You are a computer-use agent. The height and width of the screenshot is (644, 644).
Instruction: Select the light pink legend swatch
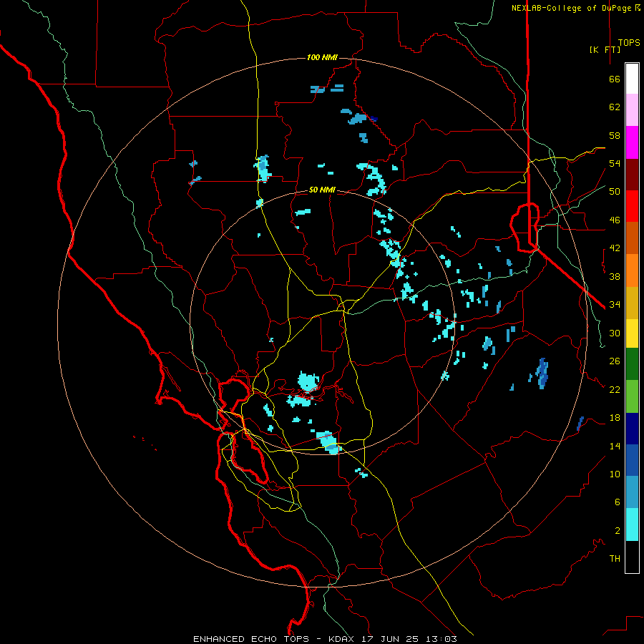pyautogui.click(x=632, y=109)
